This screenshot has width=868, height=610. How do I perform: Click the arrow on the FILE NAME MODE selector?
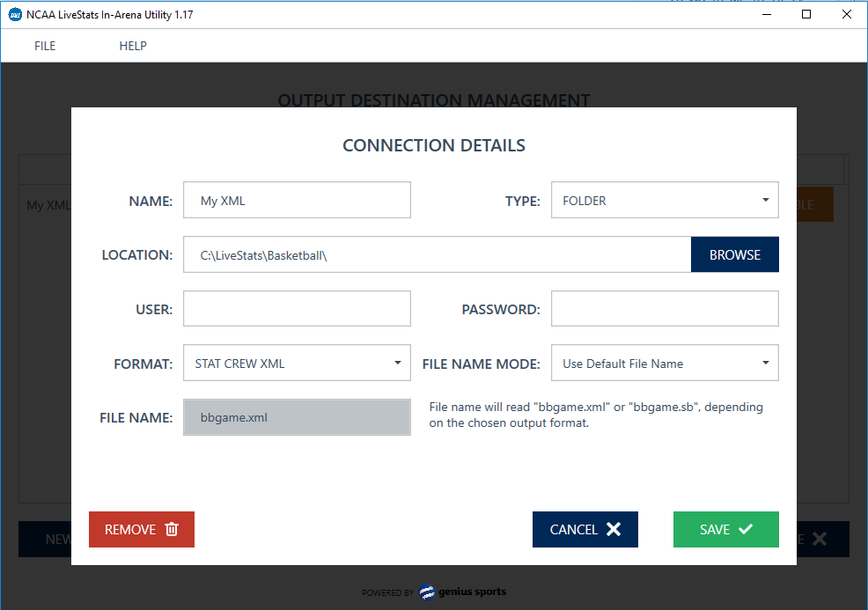(x=765, y=363)
